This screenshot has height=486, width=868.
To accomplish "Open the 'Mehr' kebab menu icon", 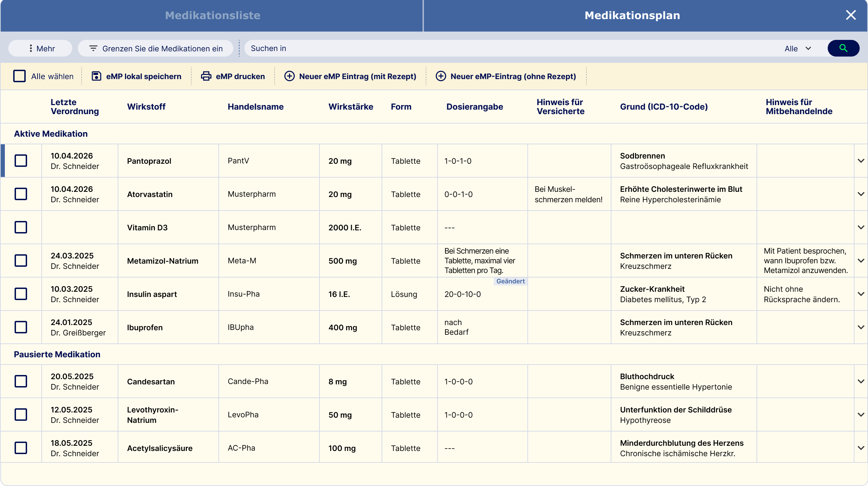I will (30, 48).
